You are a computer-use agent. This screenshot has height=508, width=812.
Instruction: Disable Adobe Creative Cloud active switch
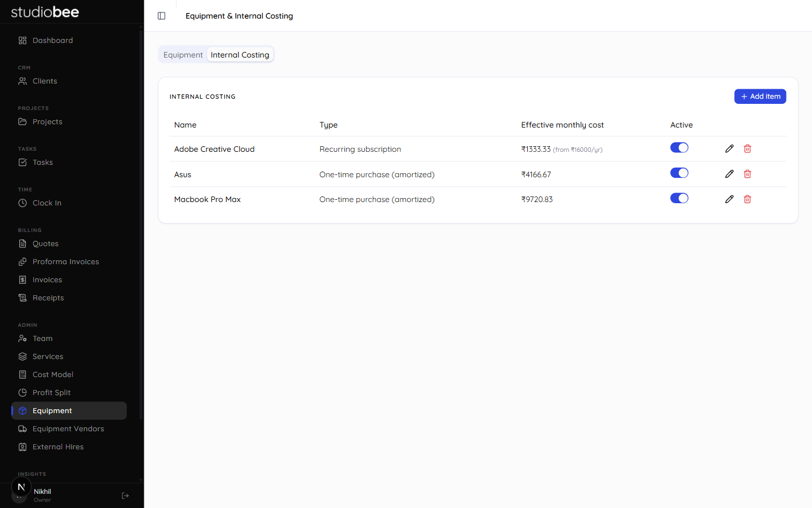(679, 148)
